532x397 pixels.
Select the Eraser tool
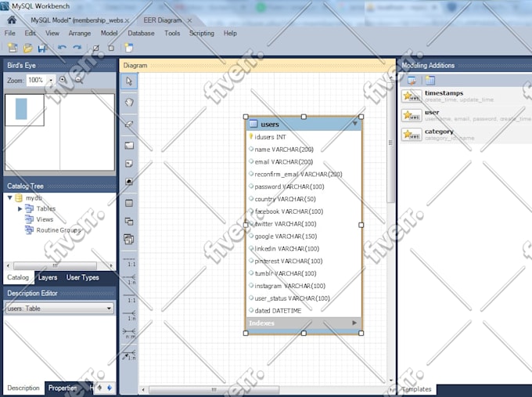[x=129, y=124]
